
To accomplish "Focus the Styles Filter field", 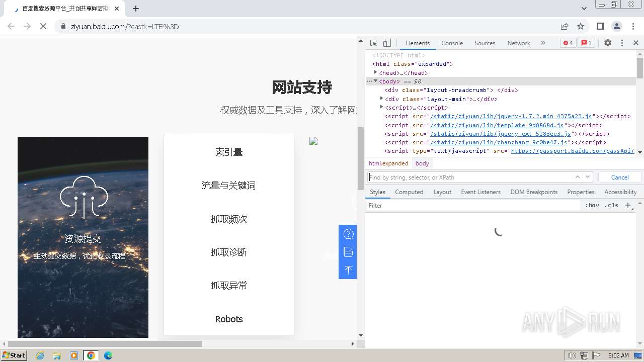I will (473, 205).
